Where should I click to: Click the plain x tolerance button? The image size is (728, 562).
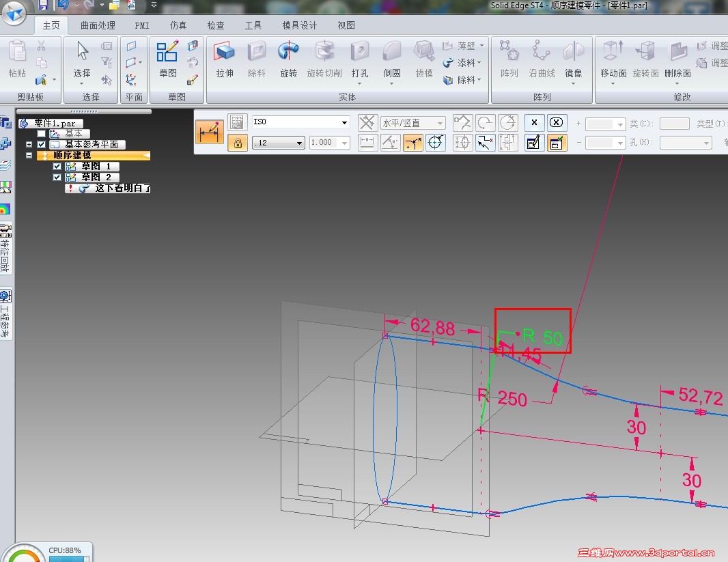click(534, 122)
